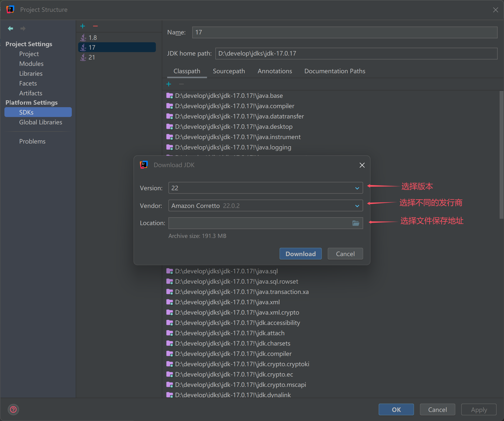Switch to the Annotations tab

(x=275, y=71)
